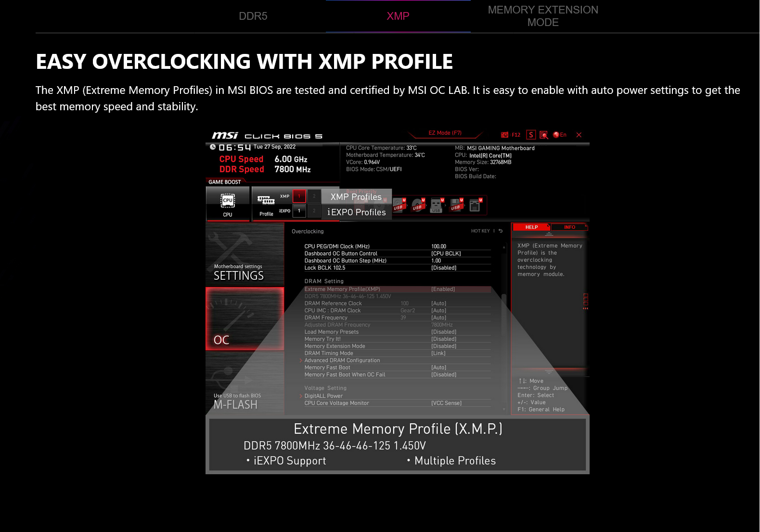Toggle XMP profile 1 button
This screenshot has width=760, height=532.
(299, 196)
